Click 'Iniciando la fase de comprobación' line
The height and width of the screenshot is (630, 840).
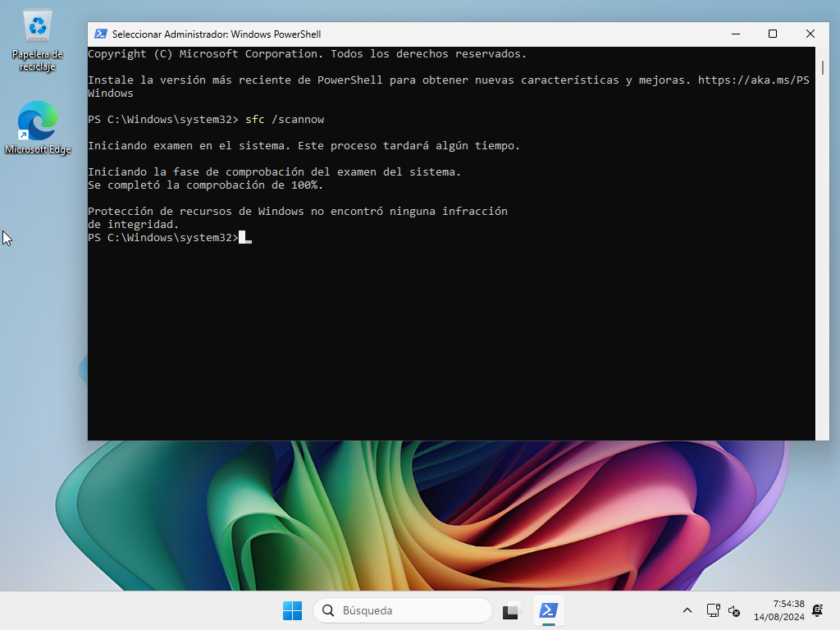click(274, 172)
